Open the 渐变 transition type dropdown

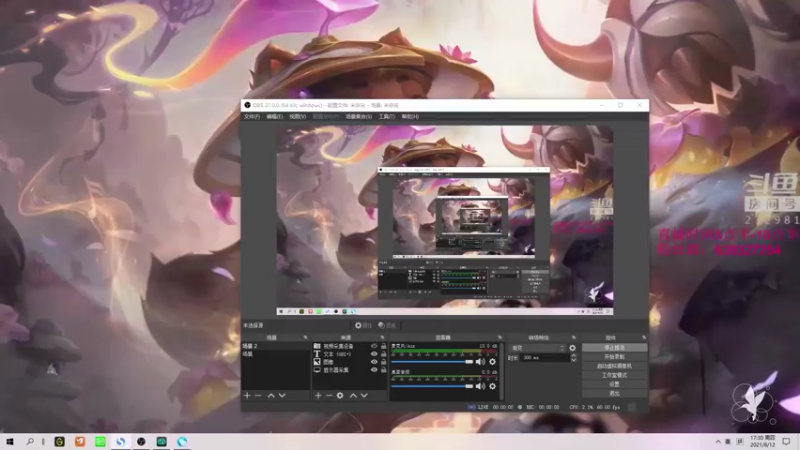pos(538,348)
